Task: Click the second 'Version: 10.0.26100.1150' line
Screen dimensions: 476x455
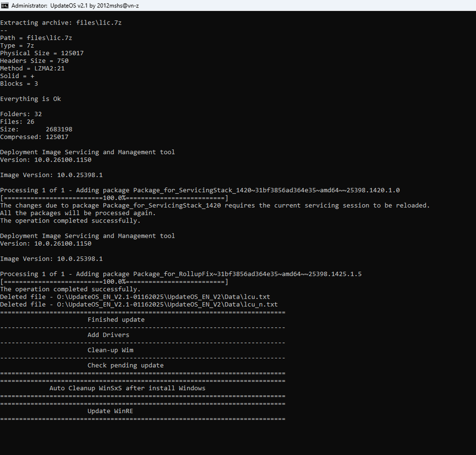Action: click(x=45, y=243)
